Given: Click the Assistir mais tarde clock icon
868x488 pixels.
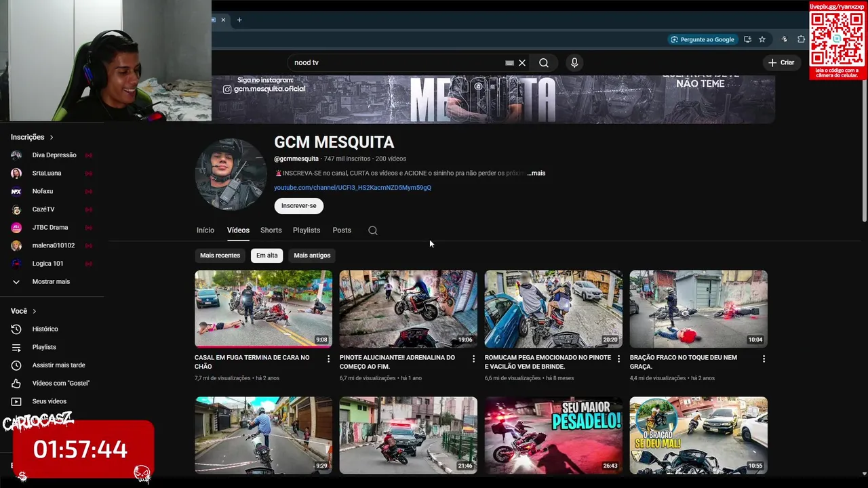Looking at the screenshot, I should [x=16, y=365].
